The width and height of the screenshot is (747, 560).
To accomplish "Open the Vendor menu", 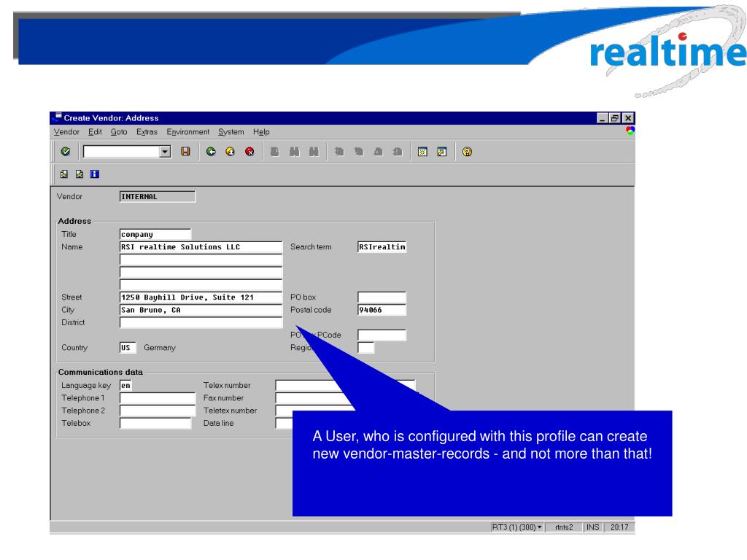I will click(x=66, y=132).
